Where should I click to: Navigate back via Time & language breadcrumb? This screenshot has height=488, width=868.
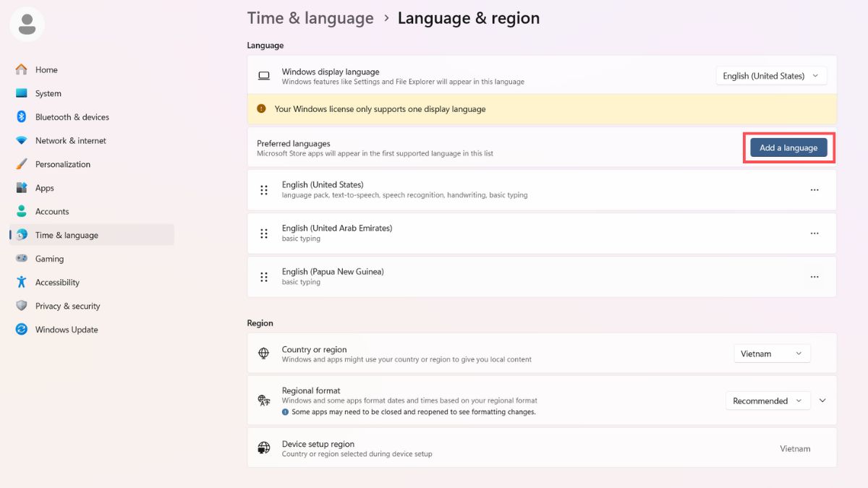coord(310,18)
